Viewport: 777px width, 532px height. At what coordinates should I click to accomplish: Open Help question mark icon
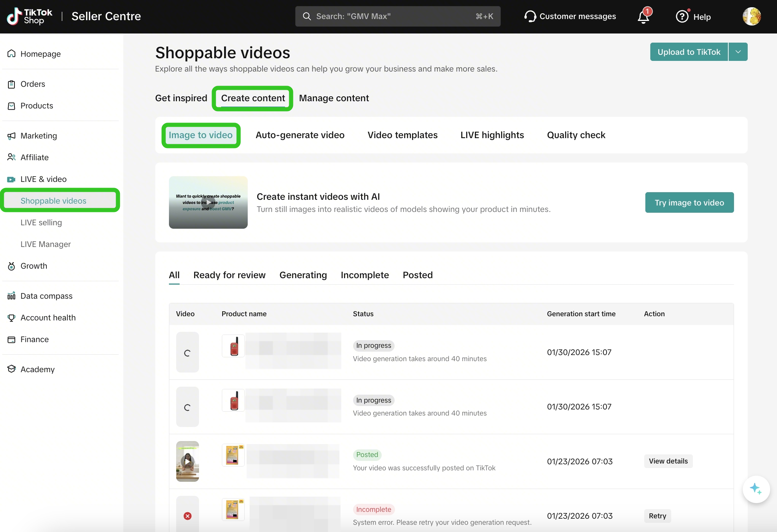[682, 16]
